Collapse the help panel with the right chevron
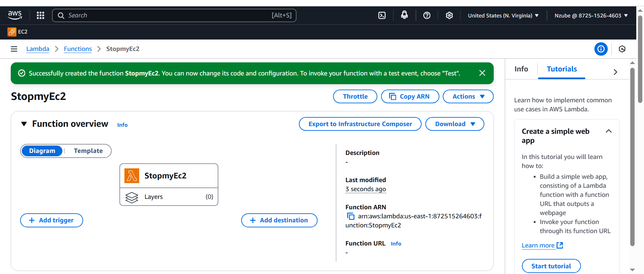This screenshot has height=274, width=644. [x=615, y=72]
